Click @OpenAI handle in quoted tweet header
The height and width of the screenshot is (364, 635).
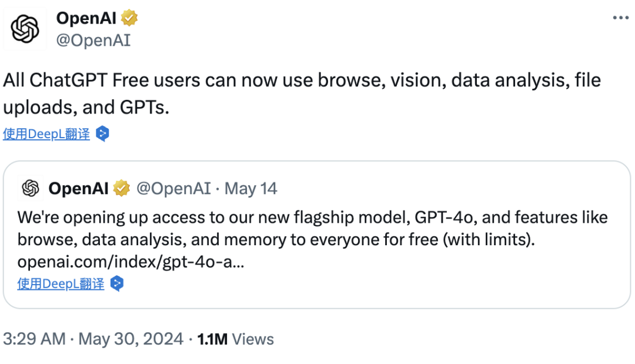[x=173, y=188]
